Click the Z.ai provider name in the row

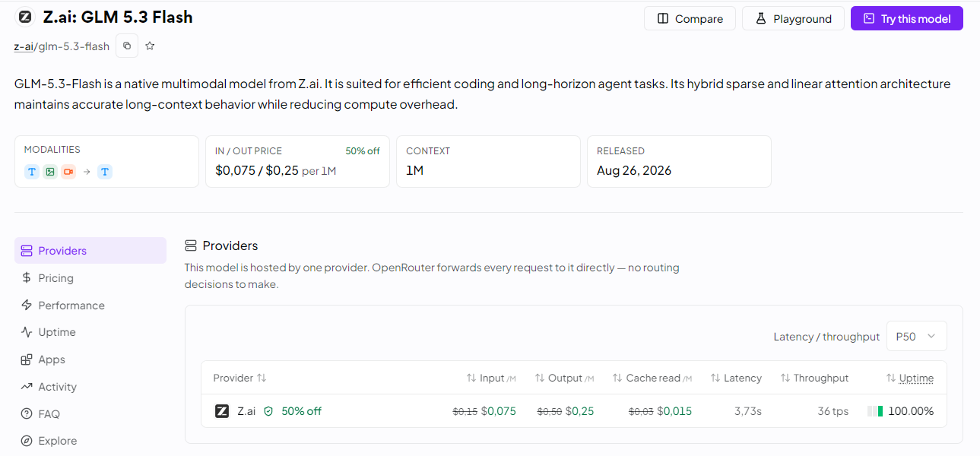(246, 411)
